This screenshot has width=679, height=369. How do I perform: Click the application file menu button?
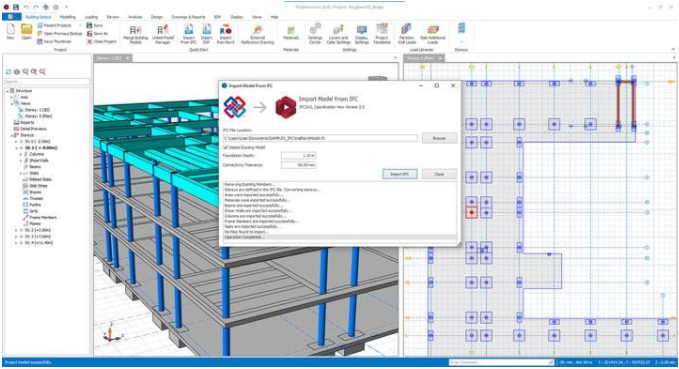(x=11, y=17)
